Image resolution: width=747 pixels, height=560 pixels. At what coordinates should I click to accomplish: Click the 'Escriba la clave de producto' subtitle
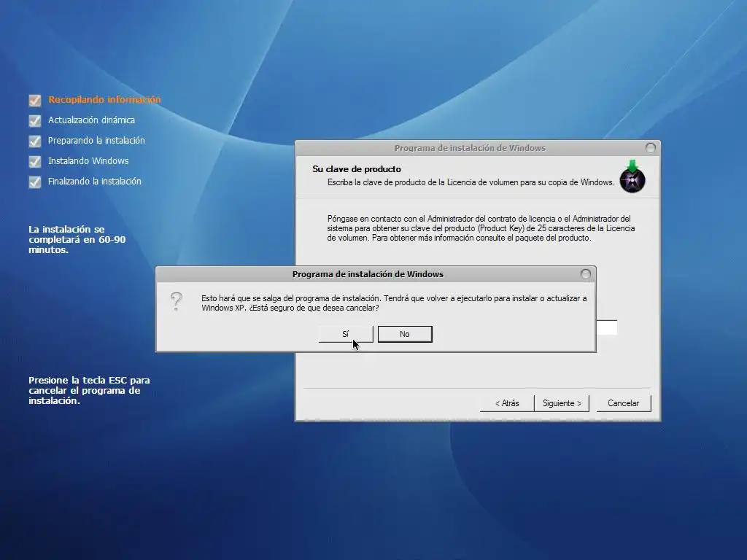[x=471, y=182]
